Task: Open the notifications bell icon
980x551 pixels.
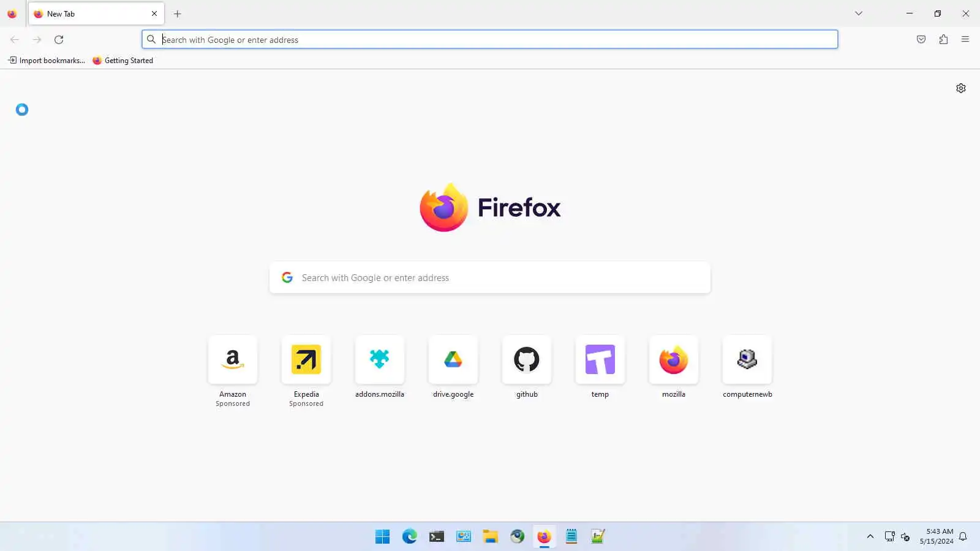Action: [963, 537]
